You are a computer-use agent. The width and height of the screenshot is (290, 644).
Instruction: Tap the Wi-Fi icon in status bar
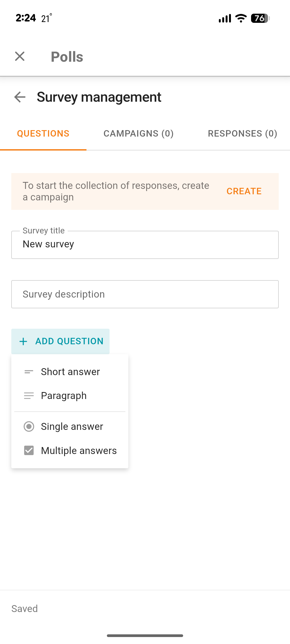[x=241, y=18]
